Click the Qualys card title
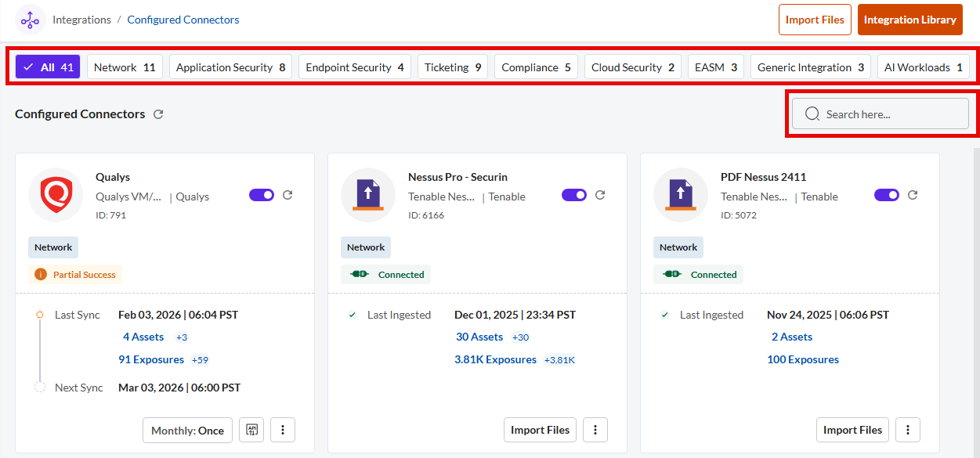 (113, 177)
